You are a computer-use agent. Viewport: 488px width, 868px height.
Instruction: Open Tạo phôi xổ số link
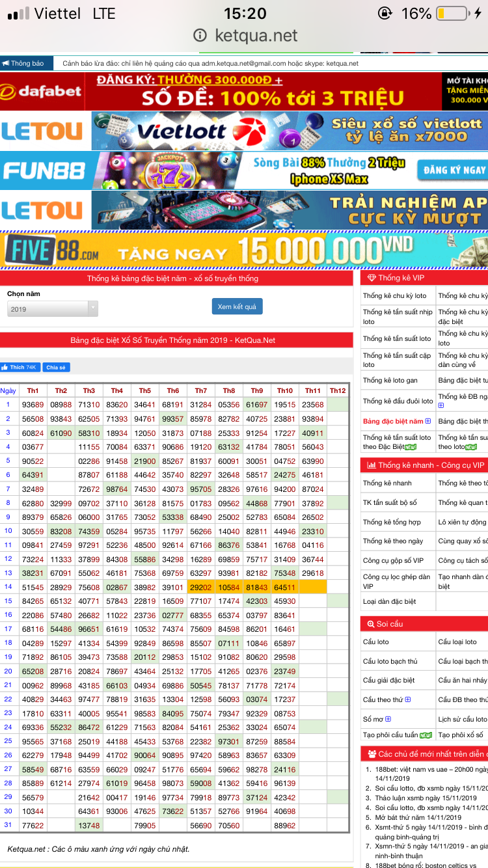(x=462, y=735)
